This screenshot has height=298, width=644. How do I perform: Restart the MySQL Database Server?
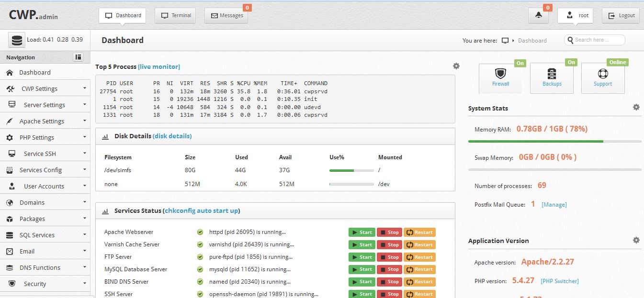(419, 270)
